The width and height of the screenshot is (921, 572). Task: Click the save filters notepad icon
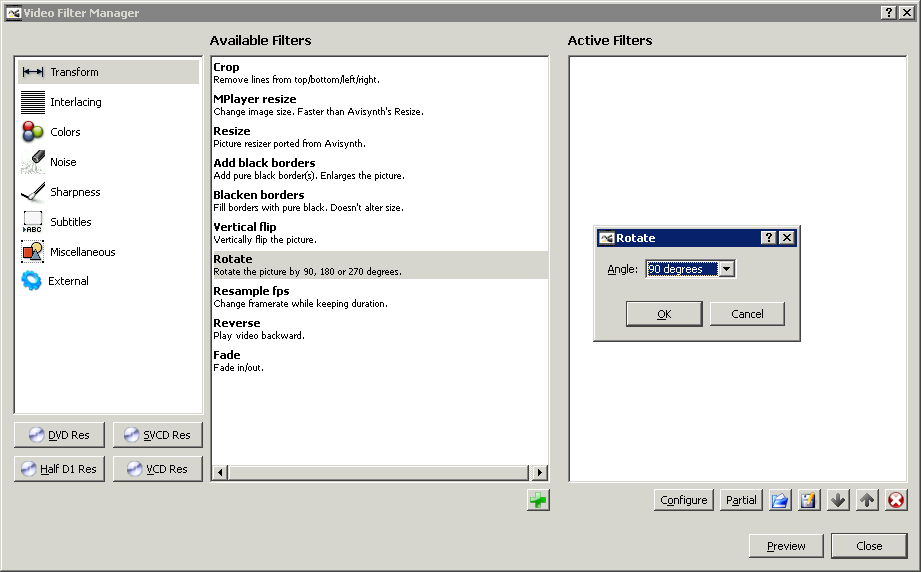[x=809, y=500]
